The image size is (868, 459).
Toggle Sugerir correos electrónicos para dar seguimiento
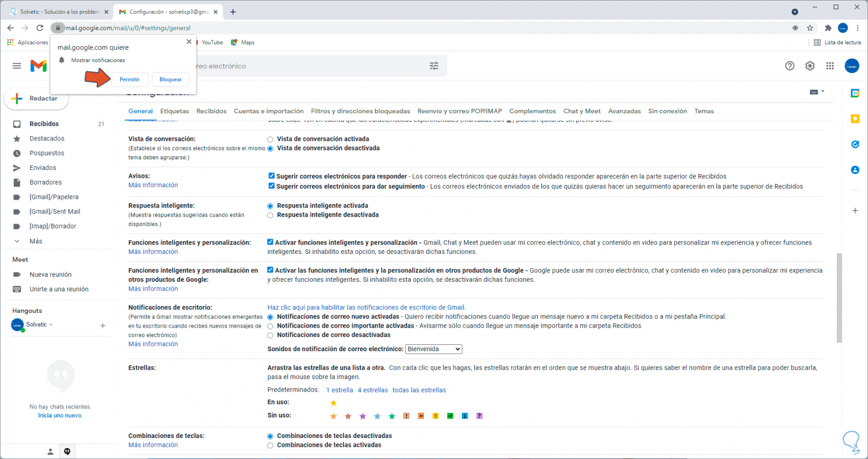(x=271, y=186)
